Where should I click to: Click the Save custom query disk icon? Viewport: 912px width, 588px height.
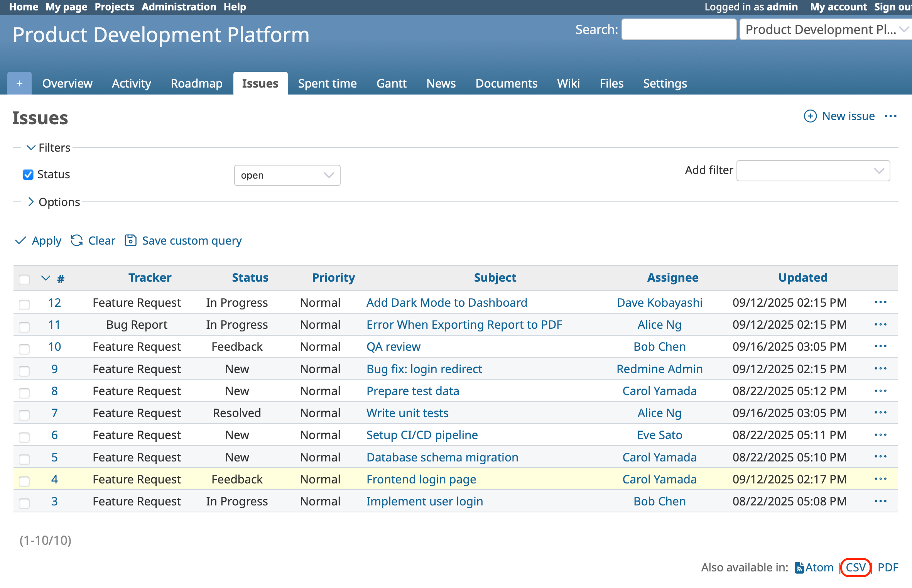130,240
